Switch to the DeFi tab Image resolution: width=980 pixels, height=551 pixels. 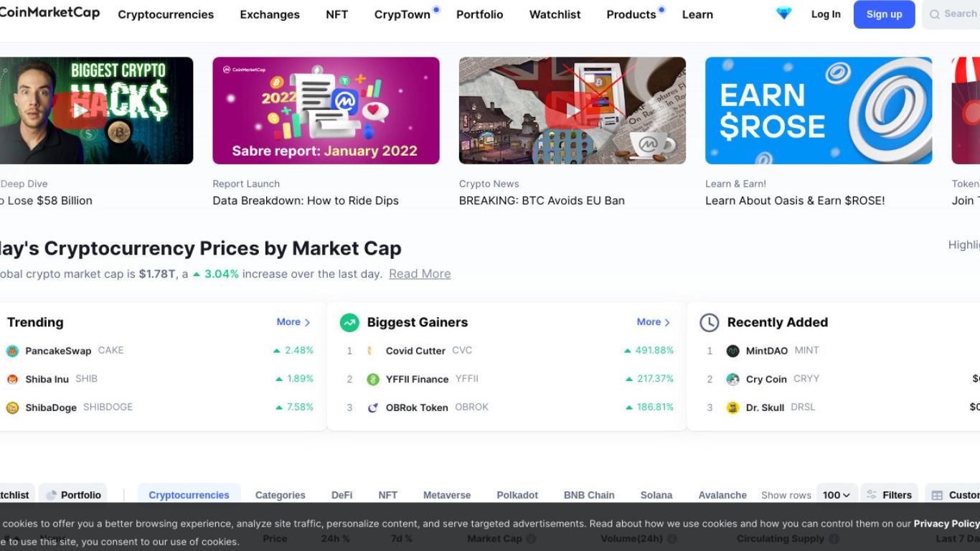click(x=341, y=495)
